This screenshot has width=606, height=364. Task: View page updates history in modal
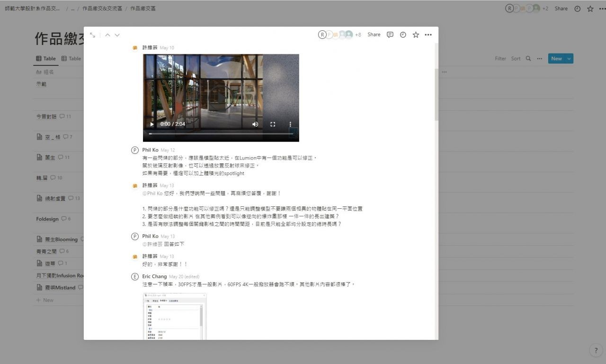403,35
